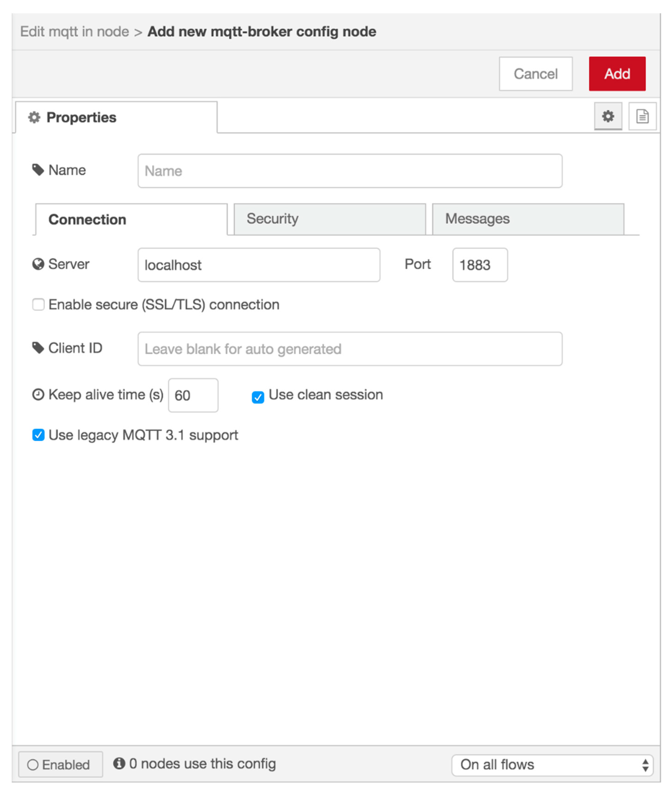Viewport: 672px width, 792px height.
Task: Click the tag icon beside Name
Action: tap(38, 170)
